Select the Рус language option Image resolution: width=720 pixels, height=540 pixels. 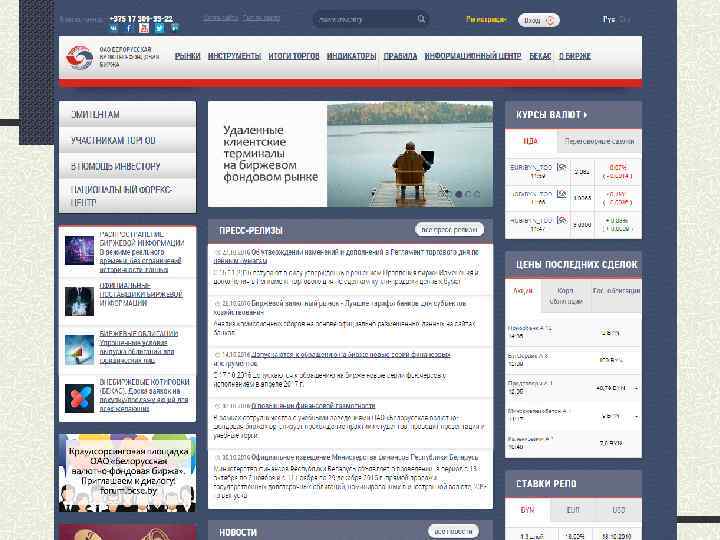(608, 19)
